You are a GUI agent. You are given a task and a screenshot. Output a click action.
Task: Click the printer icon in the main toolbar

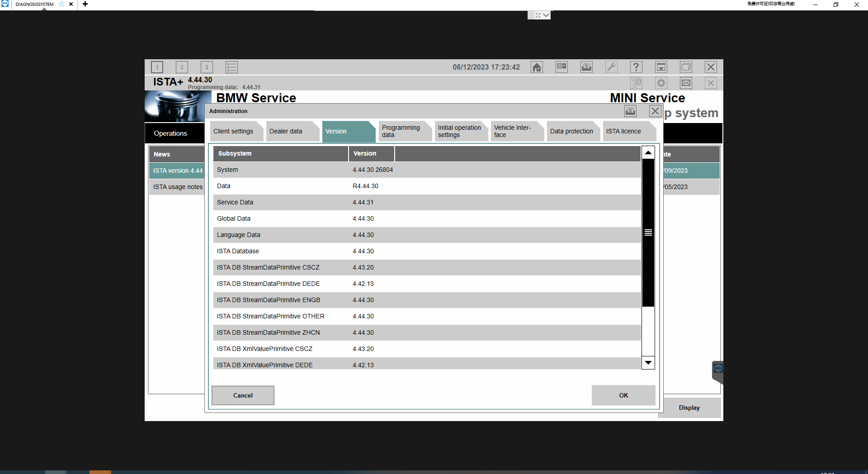pyautogui.click(x=586, y=67)
